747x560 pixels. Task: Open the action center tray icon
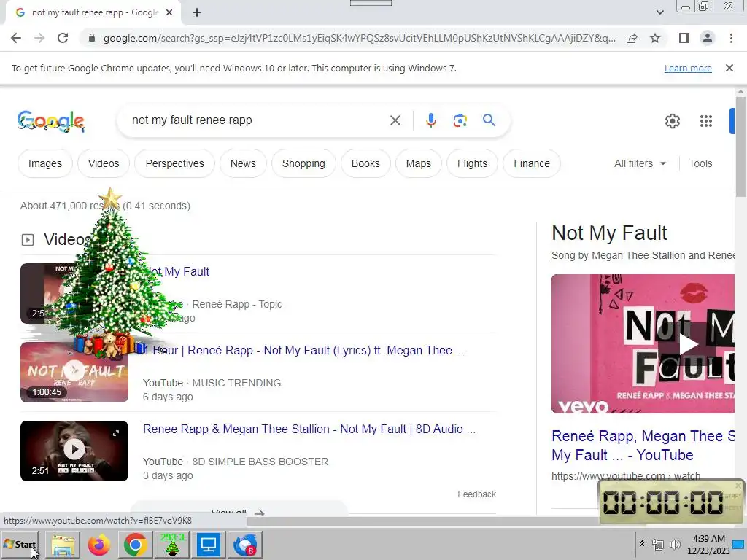coord(739,544)
